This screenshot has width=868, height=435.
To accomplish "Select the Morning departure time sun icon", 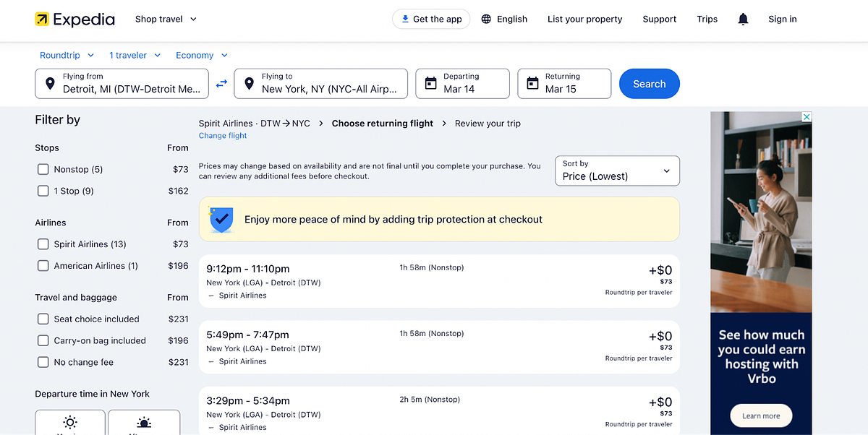I will [70, 423].
